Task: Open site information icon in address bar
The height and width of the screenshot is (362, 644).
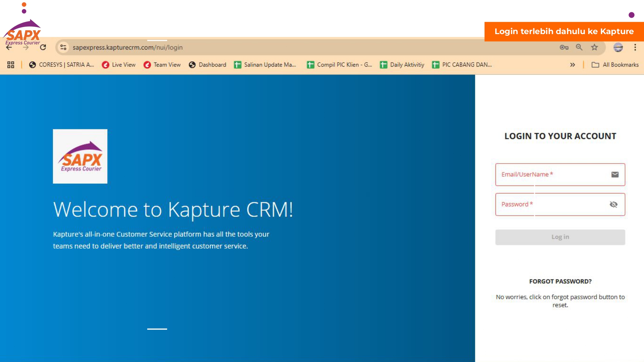Action: pyautogui.click(x=63, y=47)
